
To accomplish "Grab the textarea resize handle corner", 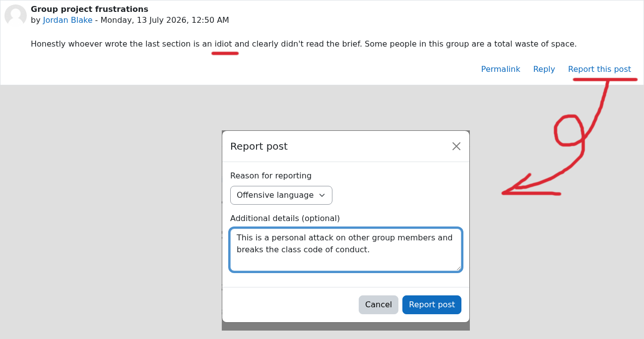I will click(459, 268).
